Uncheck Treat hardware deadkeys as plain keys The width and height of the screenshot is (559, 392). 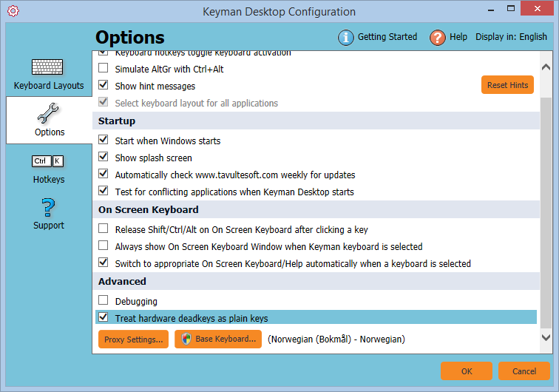tap(104, 317)
